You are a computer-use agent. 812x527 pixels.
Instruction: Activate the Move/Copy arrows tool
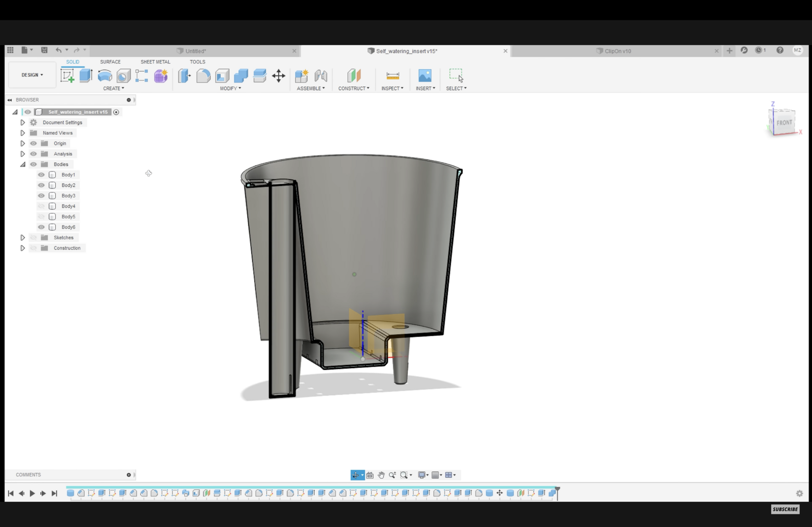tap(278, 76)
